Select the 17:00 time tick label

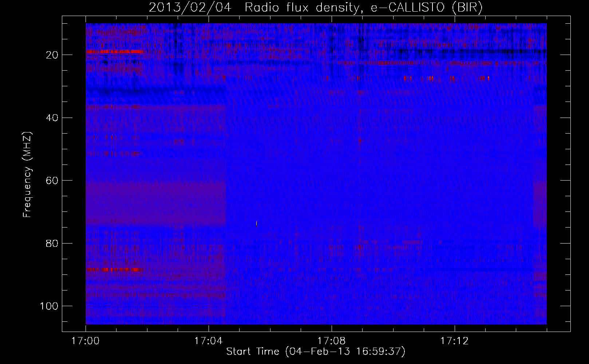click(x=86, y=341)
